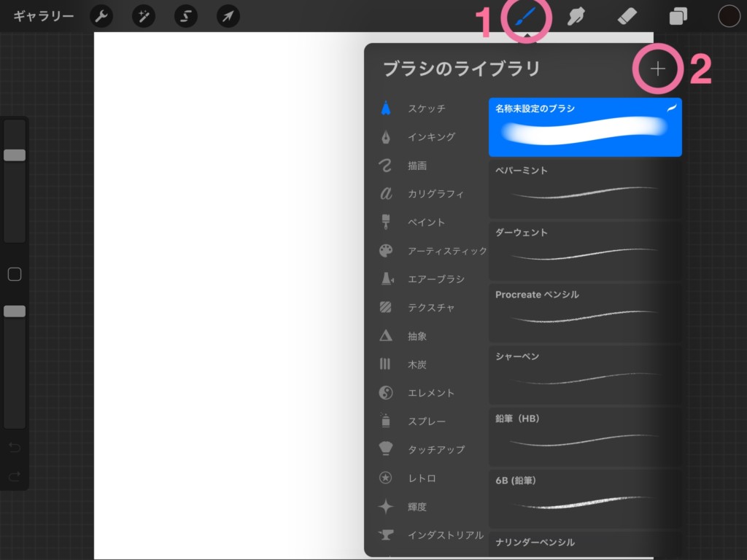This screenshot has height=560, width=747.
Task: Choose the 6B (鉛筆) brush
Action: pyautogui.click(x=585, y=499)
